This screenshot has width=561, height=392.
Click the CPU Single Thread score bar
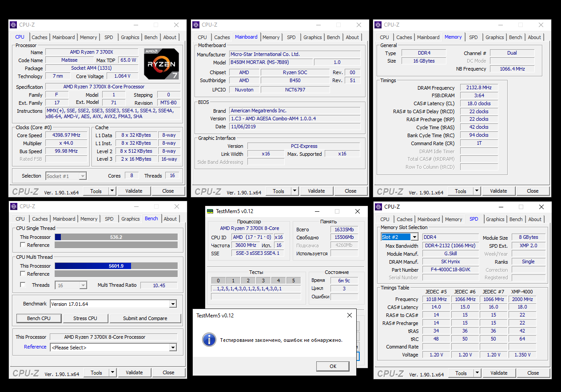[x=116, y=237]
